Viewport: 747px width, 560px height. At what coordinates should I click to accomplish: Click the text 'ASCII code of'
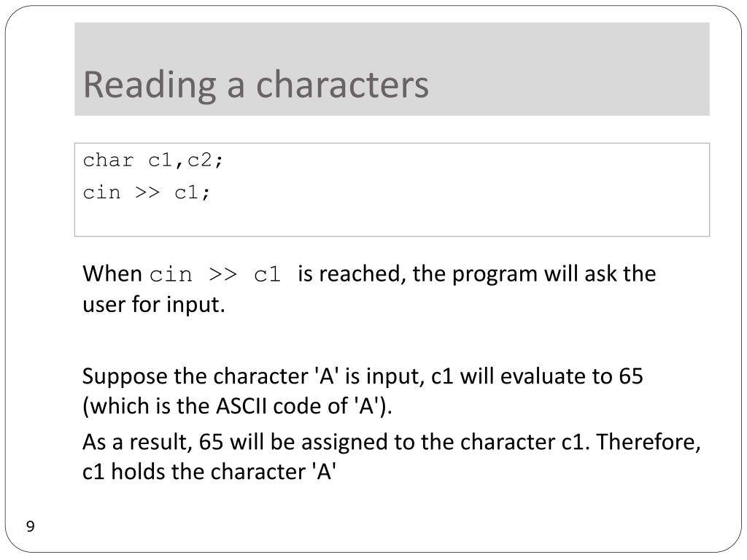(x=281, y=407)
